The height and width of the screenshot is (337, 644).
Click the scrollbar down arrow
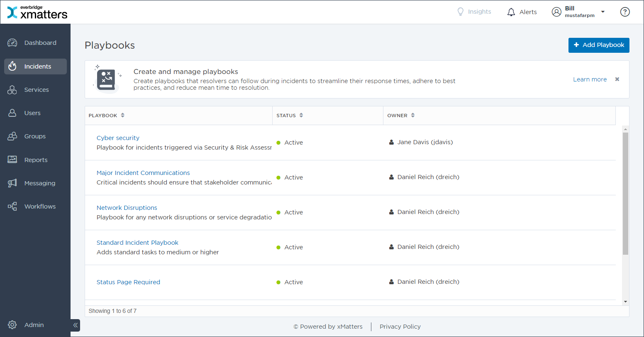(625, 302)
